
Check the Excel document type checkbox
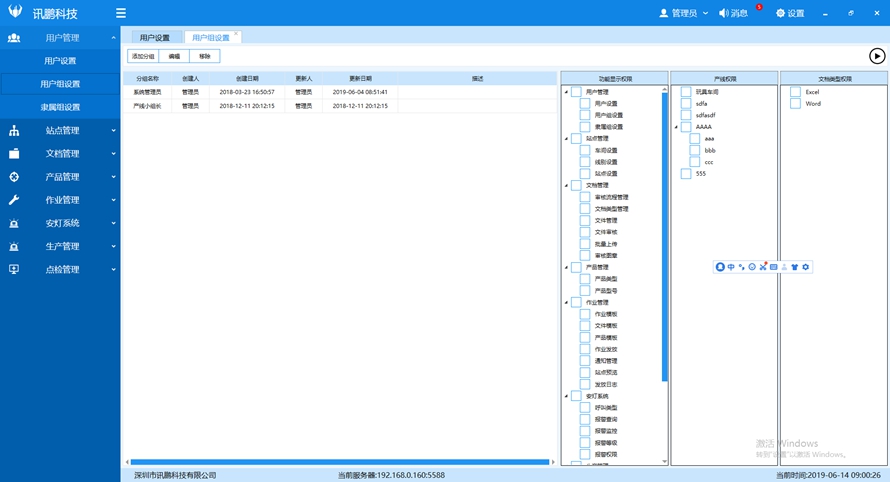(x=795, y=92)
